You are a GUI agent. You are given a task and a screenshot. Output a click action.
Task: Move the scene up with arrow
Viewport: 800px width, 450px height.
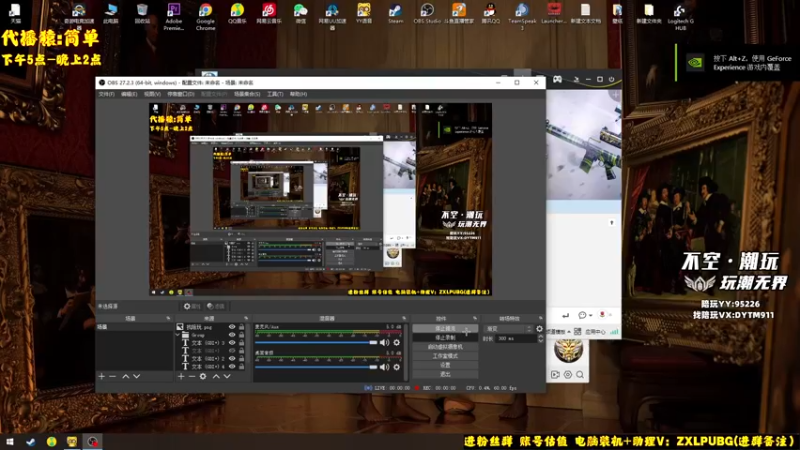click(x=126, y=376)
